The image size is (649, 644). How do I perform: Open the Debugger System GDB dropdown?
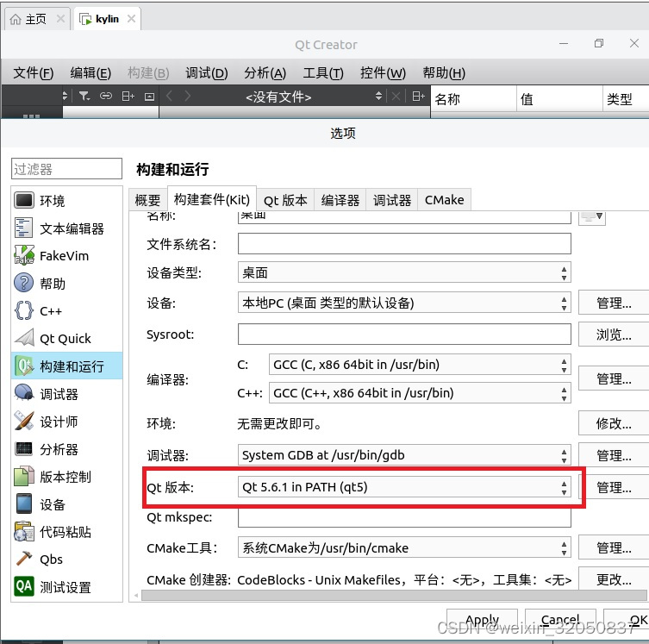[x=404, y=455]
